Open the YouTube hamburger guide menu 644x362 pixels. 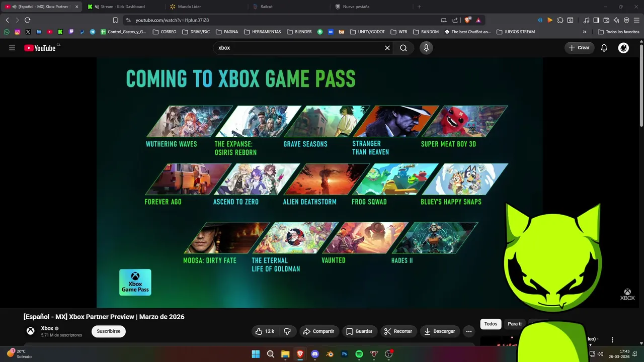pos(12,48)
